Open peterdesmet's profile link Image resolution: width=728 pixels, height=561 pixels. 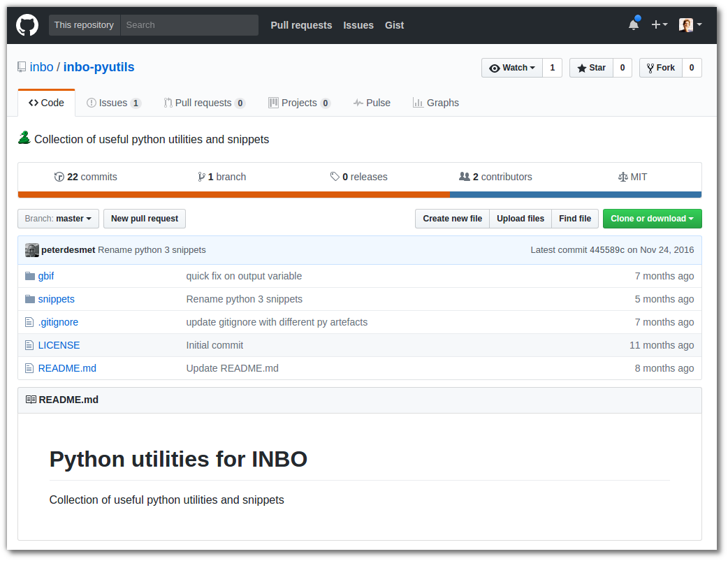[68, 250]
